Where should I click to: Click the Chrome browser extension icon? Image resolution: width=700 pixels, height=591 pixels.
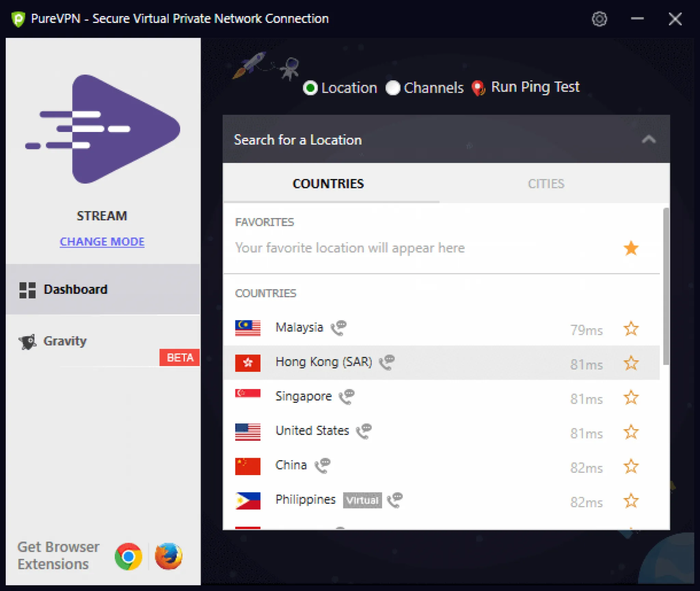[x=129, y=556]
